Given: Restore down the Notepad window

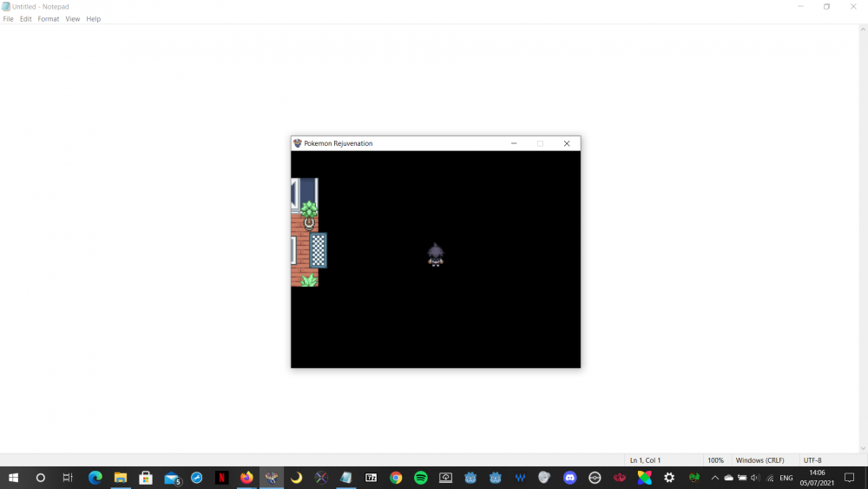Looking at the screenshot, I should click(x=826, y=7).
